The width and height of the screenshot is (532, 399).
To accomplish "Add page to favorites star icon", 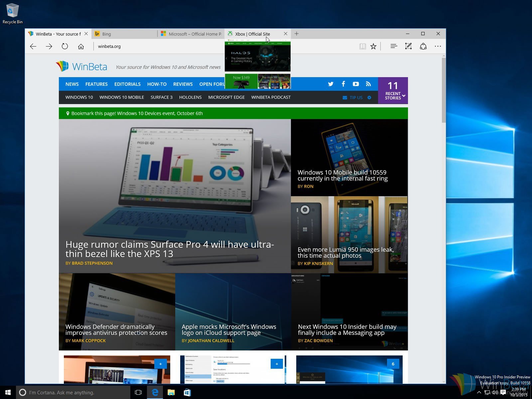I will coord(373,46).
